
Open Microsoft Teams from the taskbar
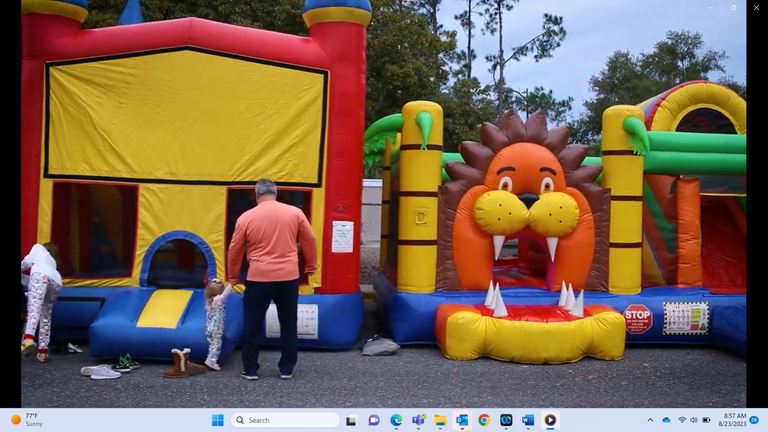(x=418, y=420)
